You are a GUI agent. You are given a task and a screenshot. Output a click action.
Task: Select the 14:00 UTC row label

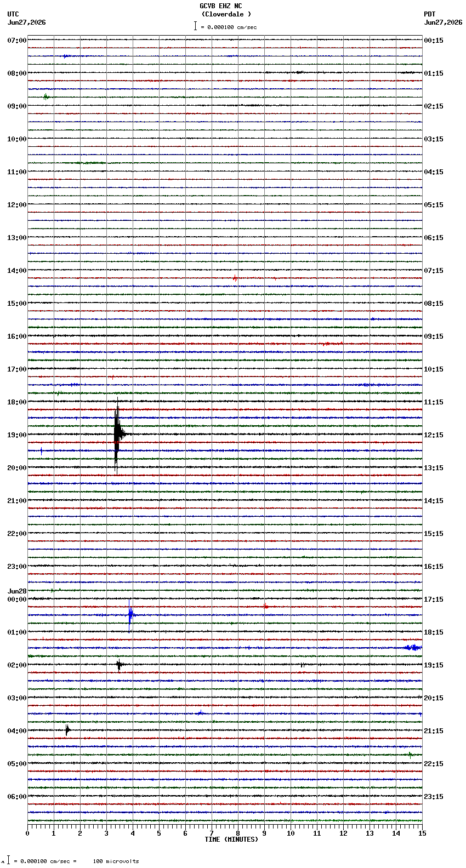(17, 271)
